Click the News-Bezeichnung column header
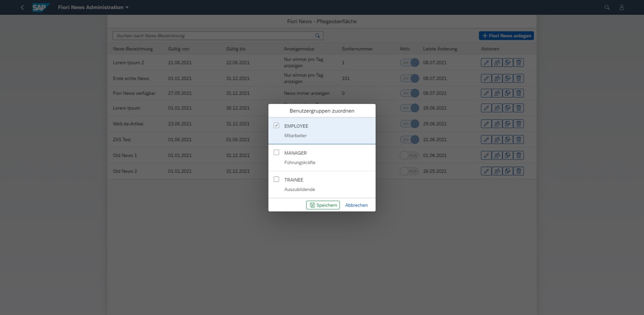The height and width of the screenshot is (315, 644). [x=133, y=49]
